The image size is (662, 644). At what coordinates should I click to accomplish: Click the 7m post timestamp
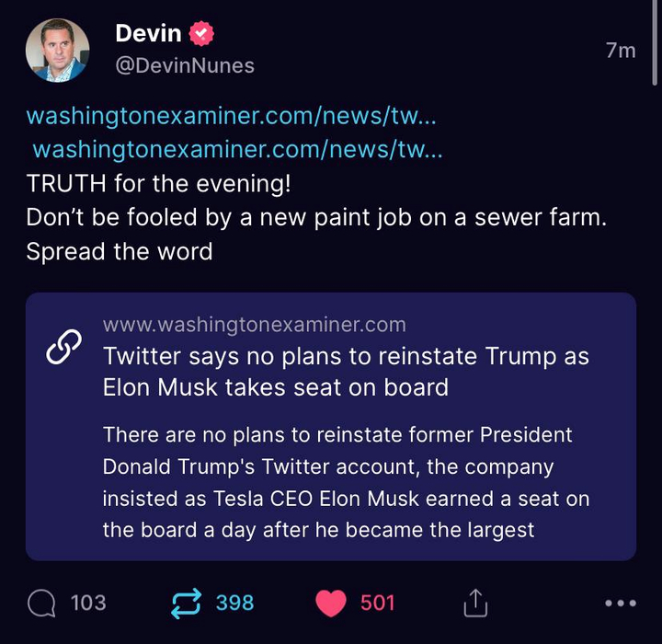click(x=621, y=51)
